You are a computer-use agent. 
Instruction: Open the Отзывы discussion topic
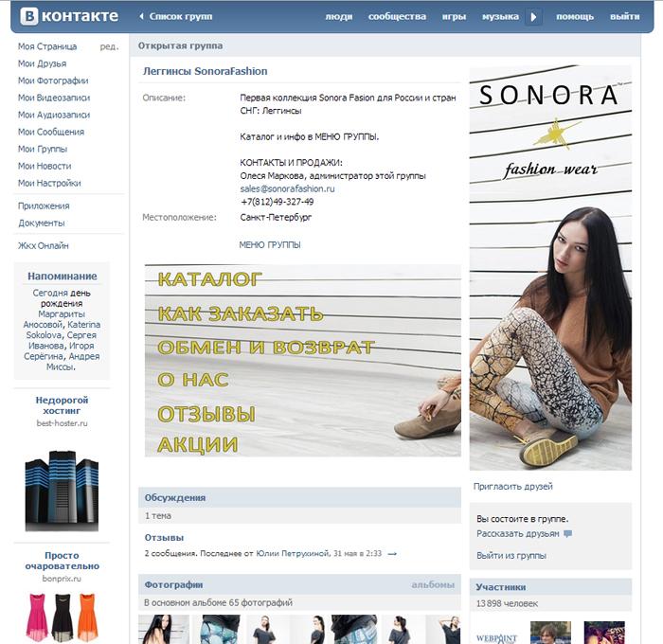164,537
